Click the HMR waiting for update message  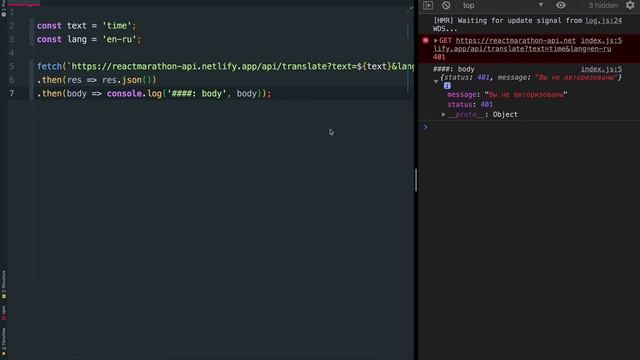coord(507,24)
